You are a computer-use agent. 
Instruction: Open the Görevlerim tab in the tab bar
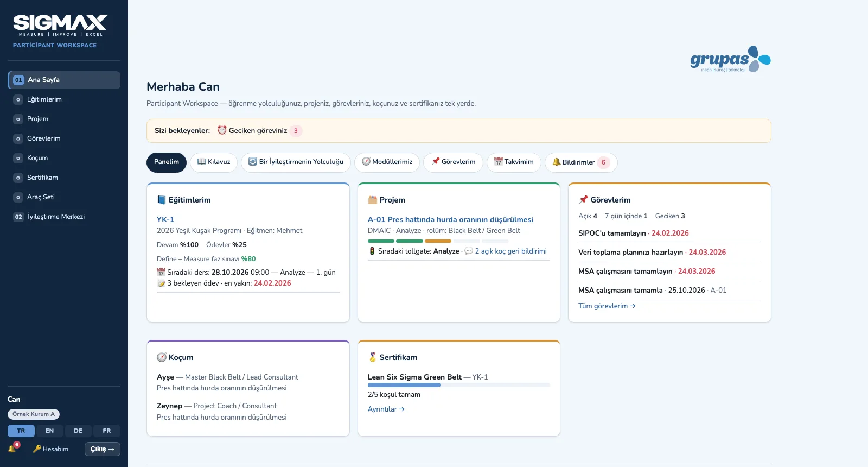pos(453,162)
